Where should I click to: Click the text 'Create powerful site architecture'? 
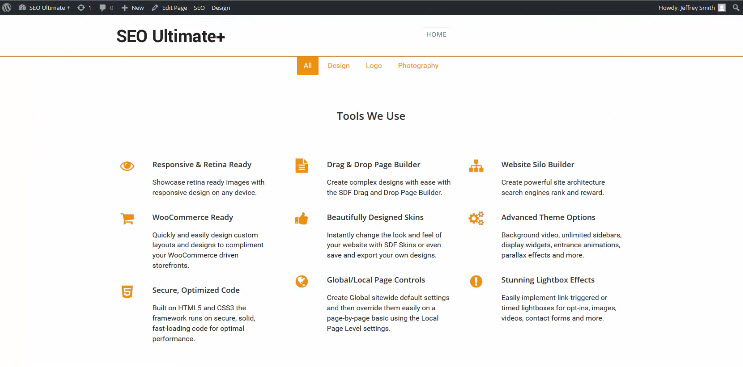(x=553, y=182)
